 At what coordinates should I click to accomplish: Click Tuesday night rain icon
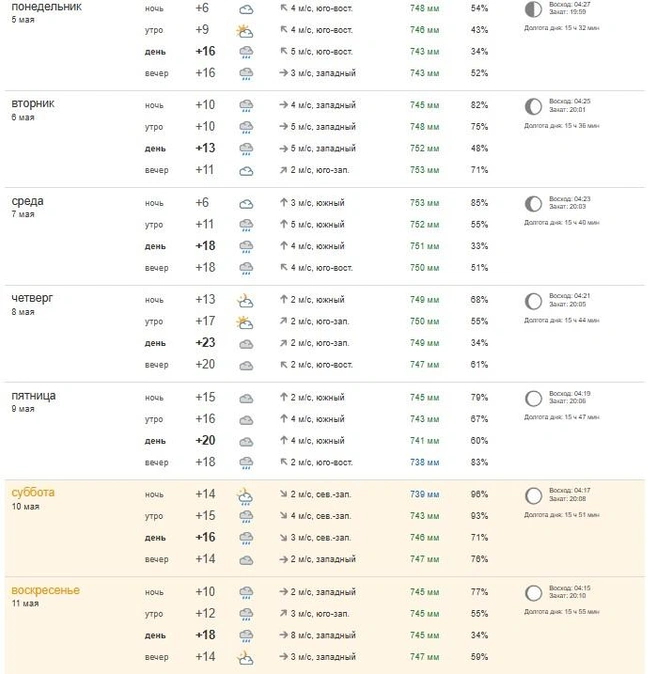tap(246, 106)
